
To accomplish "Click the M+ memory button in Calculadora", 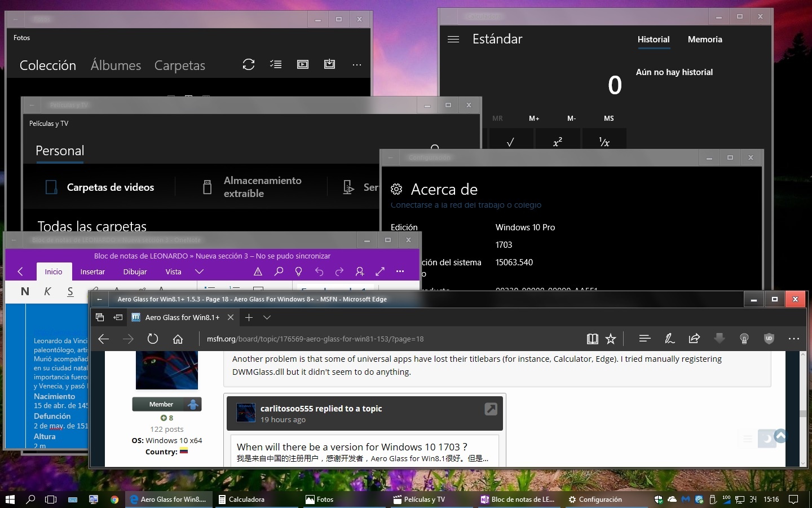I will [534, 119].
